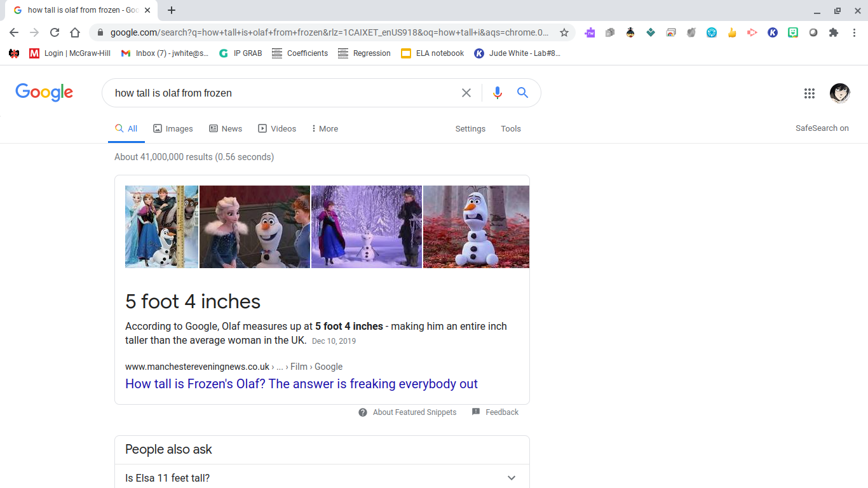Click the voice search microphone icon
The image size is (868, 488).
[497, 93]
